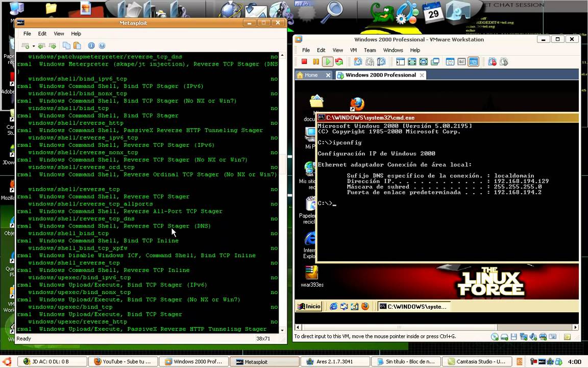588x368 pixels.
Task: Click the Copy icon in Metasploit toolbar
Action: (x=66, y=46)
